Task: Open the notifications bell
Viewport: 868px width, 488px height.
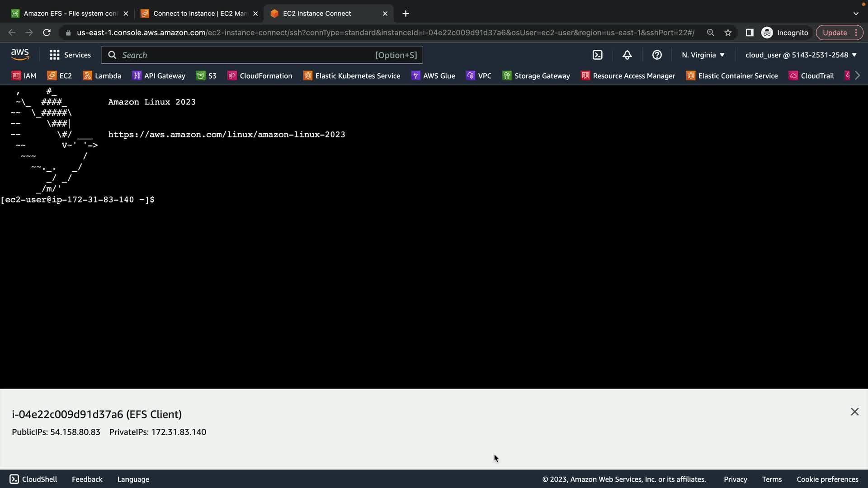Action: pyautogui.click(x=627, y=55)
